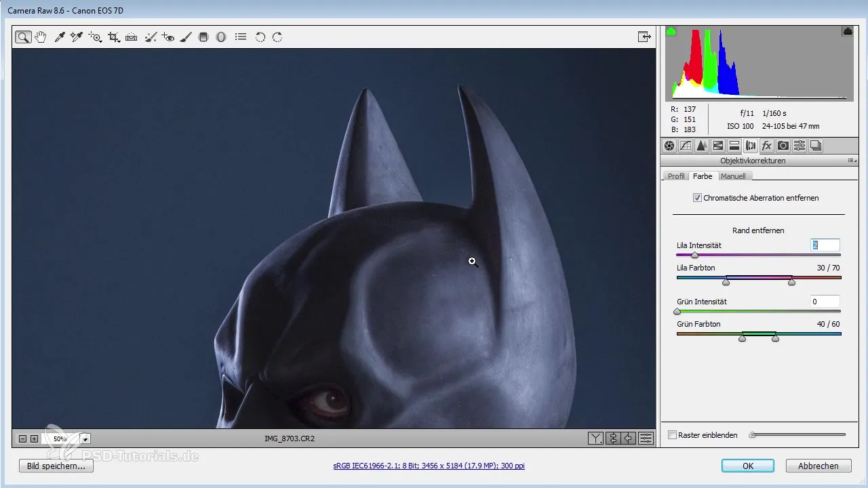Open the zoom level dropdown

pyautogui.click(x=85, y=439)
